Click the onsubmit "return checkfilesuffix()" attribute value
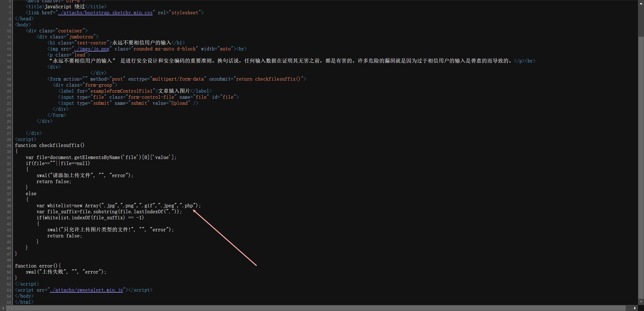 coord(268,79)
